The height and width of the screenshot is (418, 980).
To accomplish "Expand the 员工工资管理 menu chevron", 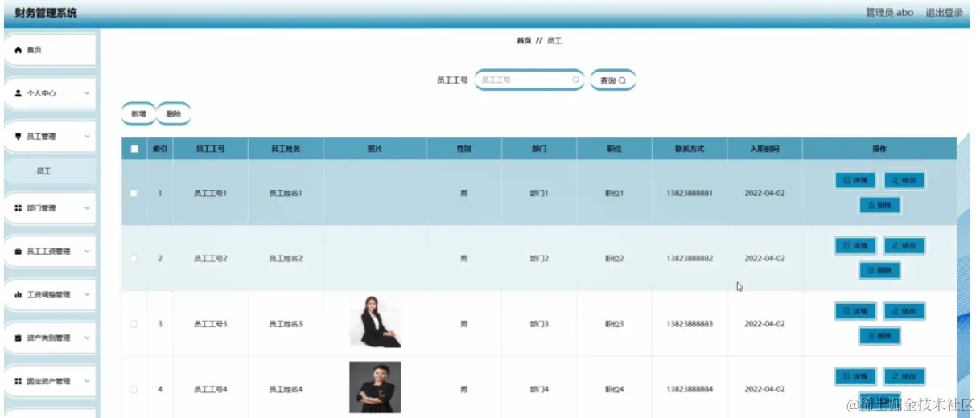I will [87, 252].
